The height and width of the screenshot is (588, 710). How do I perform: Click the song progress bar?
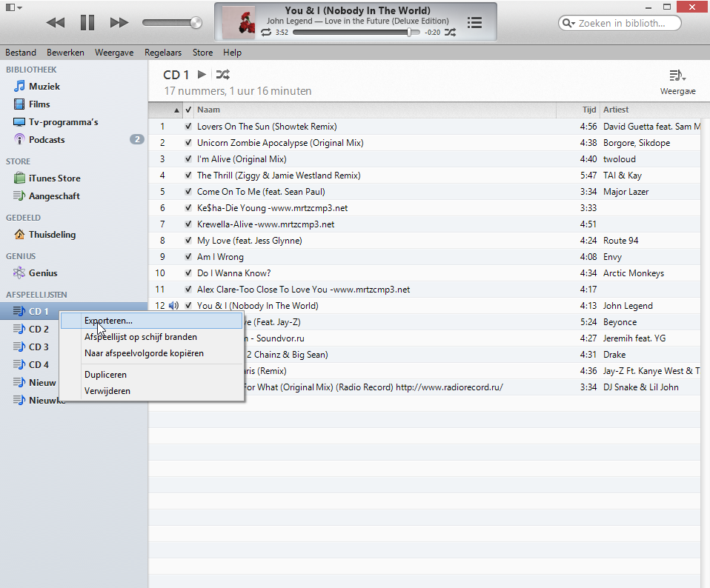pos(356,33)
